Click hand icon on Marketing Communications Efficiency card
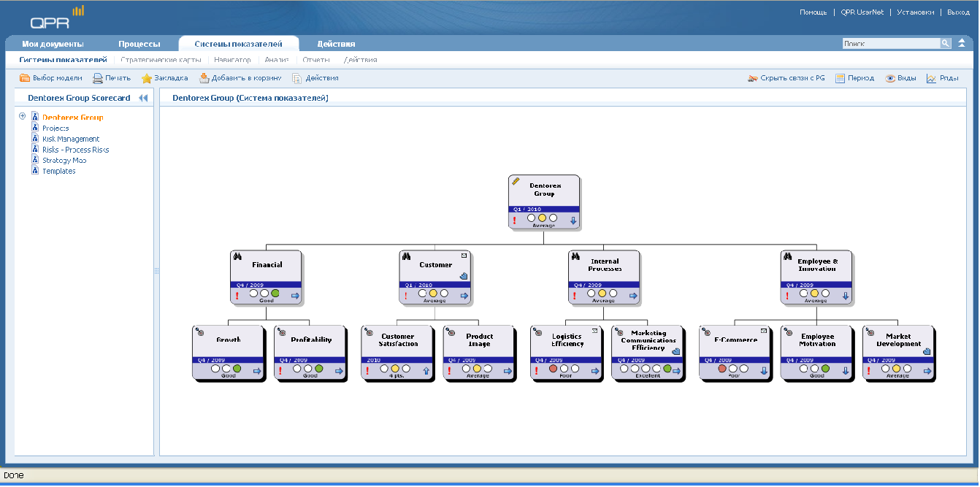980x487 pixels. [675, 352]
